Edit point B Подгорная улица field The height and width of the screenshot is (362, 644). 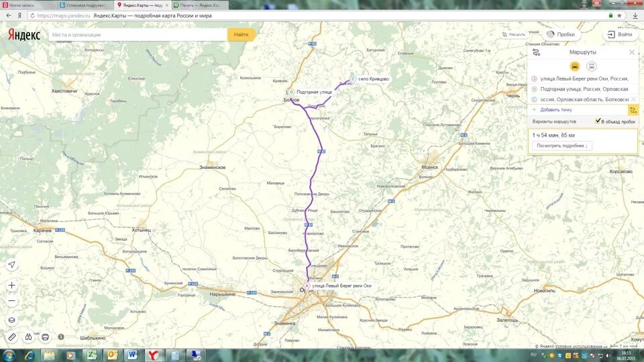584,89
